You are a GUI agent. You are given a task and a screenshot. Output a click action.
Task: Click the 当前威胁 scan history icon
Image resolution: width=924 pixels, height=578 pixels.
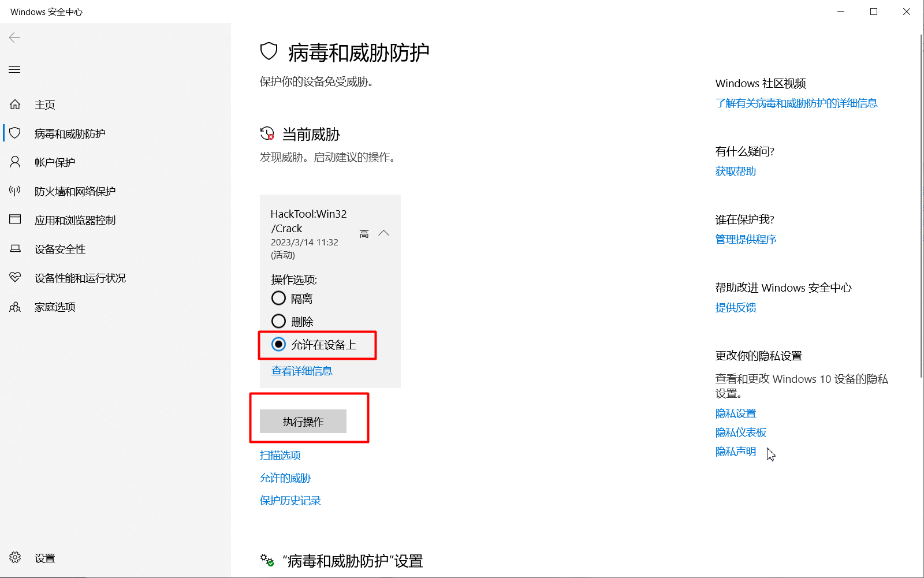267,133
